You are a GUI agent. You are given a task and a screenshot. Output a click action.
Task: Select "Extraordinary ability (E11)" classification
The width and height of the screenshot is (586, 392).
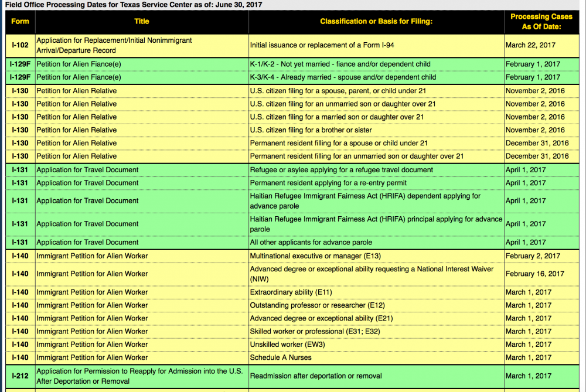click(291, 292)
